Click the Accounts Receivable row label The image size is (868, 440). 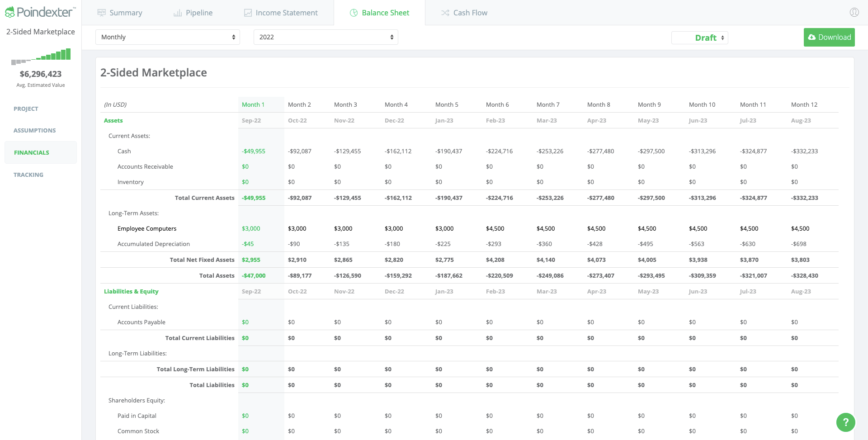pyautogui.click(x=145, y=166)
